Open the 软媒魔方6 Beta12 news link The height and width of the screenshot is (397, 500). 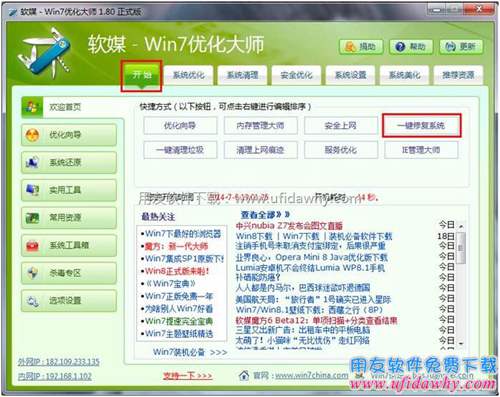tap(317, 321)
